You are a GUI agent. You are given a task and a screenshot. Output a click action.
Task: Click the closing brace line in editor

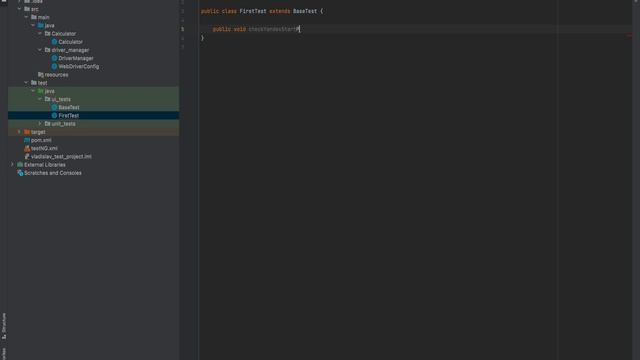tap(202, 38)
